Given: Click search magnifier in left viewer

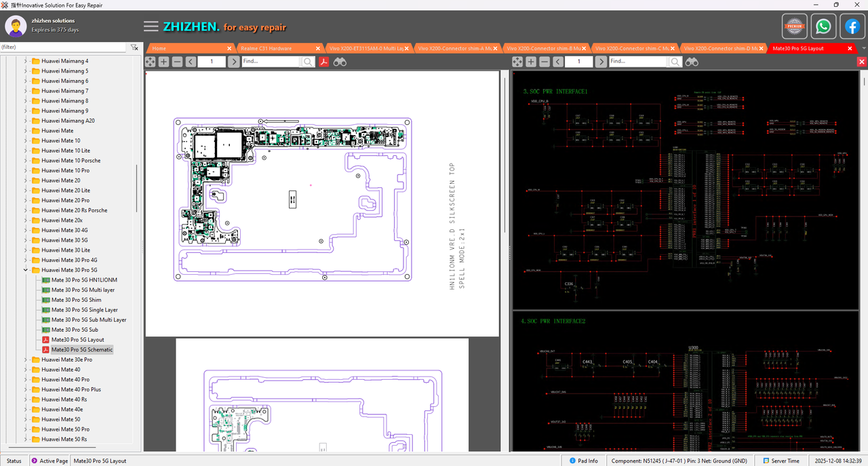Looking at the screenshot, I should point(308,62).
